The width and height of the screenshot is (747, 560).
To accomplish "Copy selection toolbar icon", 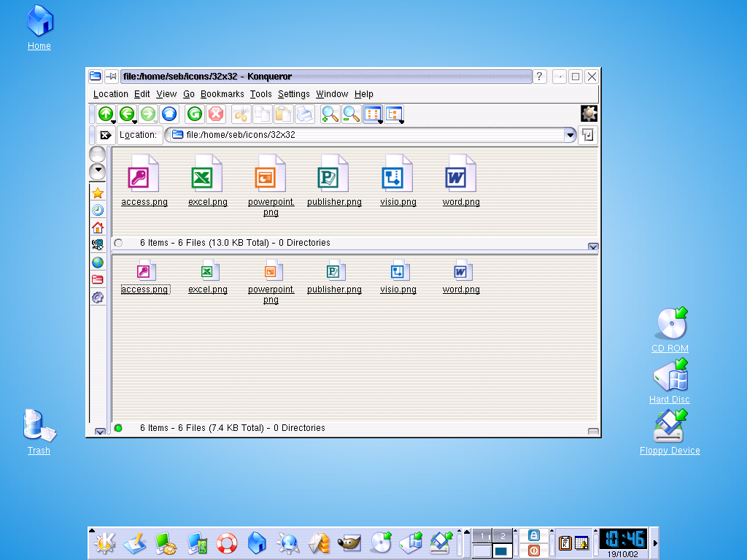I will [263, 114].
